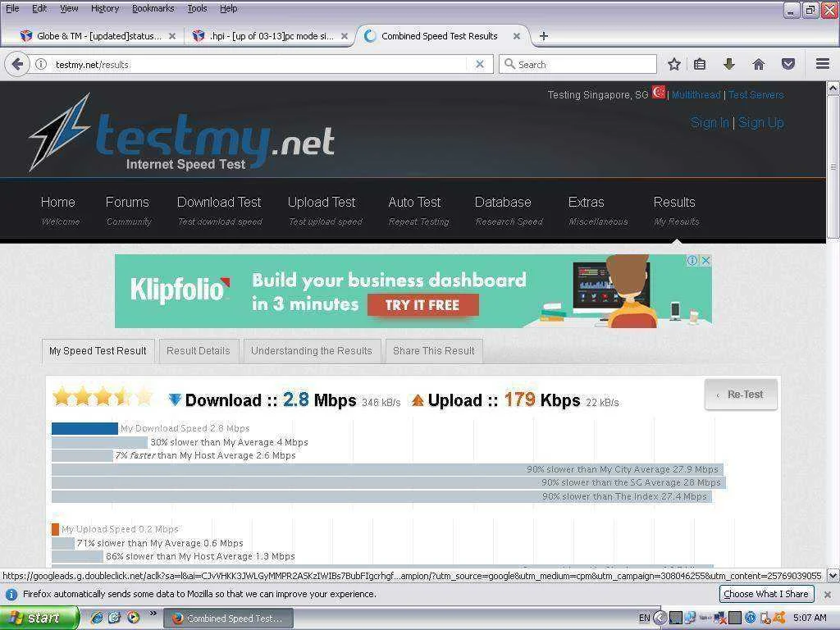Open Upload Test nav item
This screenshot has width=840, height=630.
click(x=325, y=211)
